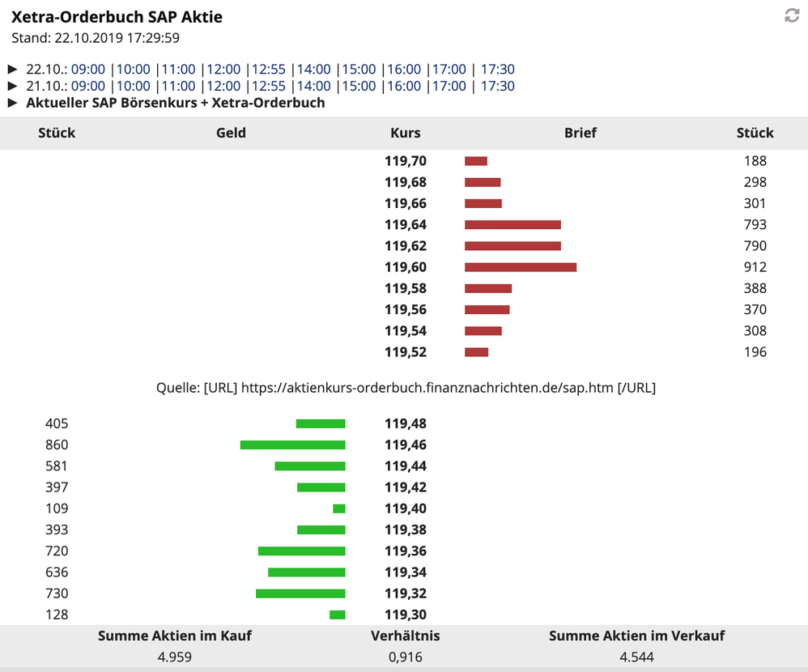The image size is (808, 672).
Task: Open the 17:00 snapshot for 21.10.
Action: 449,86
